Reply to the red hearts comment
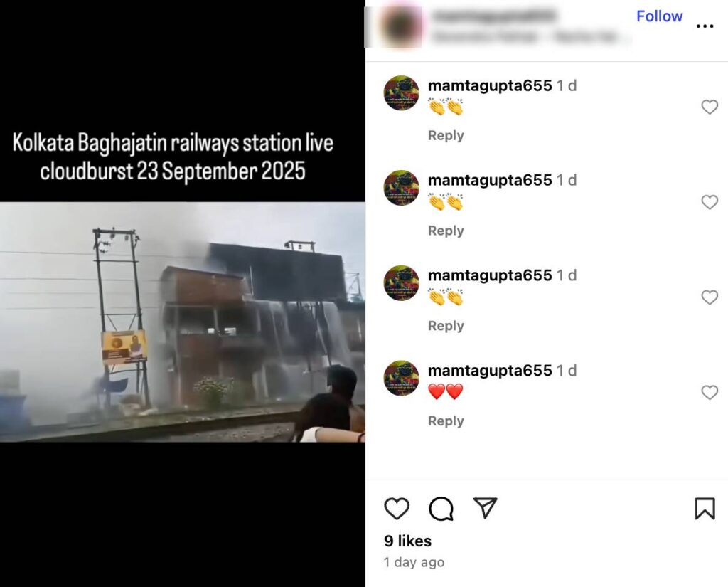 click(x=446, y=421)
